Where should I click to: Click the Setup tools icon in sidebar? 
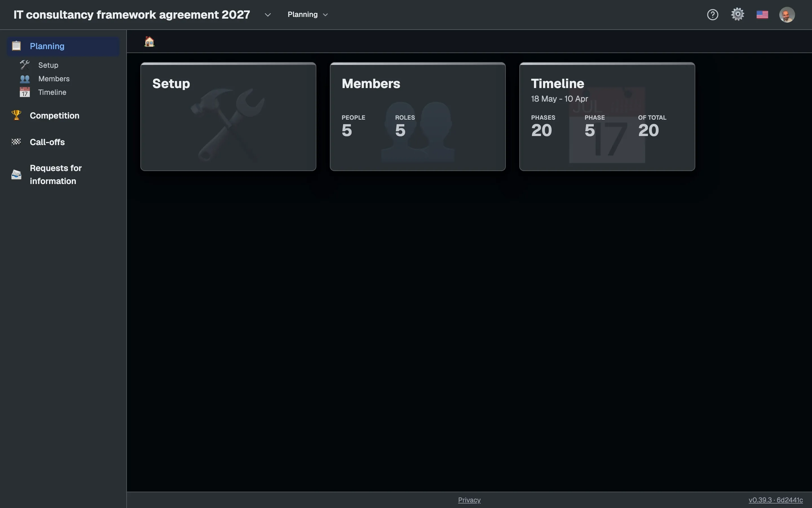[25, 65]
